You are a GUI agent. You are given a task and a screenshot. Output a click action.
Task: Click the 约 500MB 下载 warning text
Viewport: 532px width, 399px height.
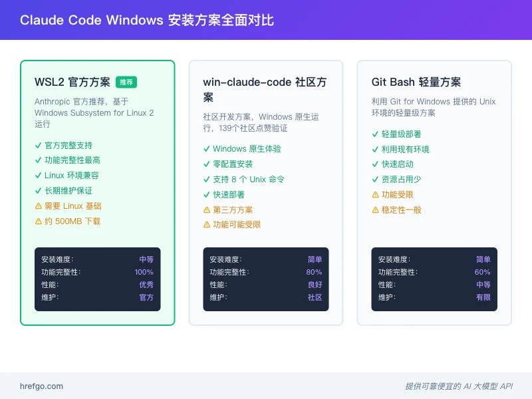tap(72, 221)
